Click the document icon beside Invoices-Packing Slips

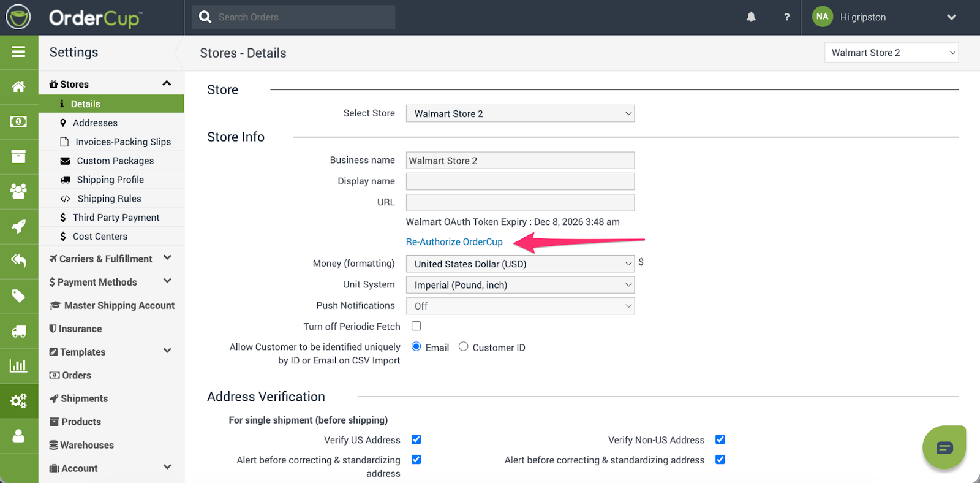coord(64,142)
